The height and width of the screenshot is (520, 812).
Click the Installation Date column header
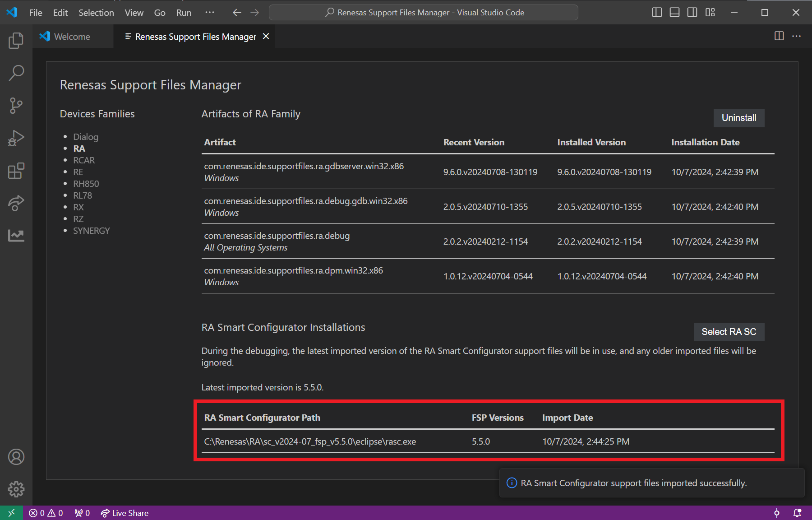(706, 142)
